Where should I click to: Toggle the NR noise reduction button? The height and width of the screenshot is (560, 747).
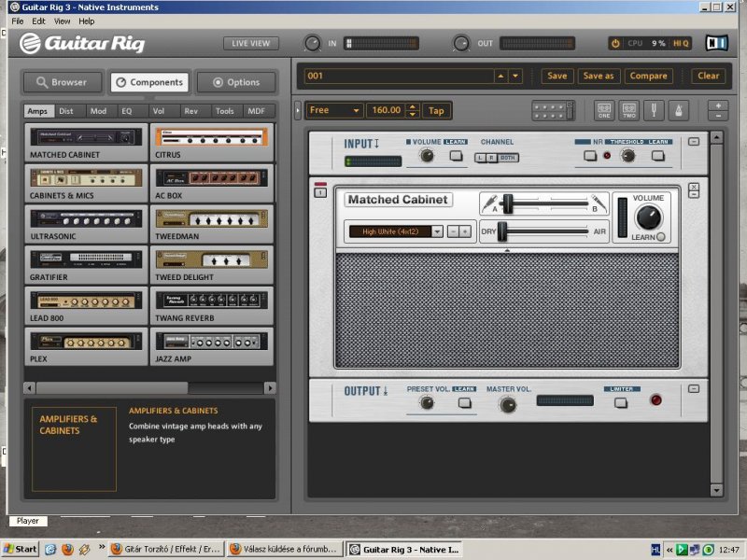pyautogui.click(x=590, y=156)
